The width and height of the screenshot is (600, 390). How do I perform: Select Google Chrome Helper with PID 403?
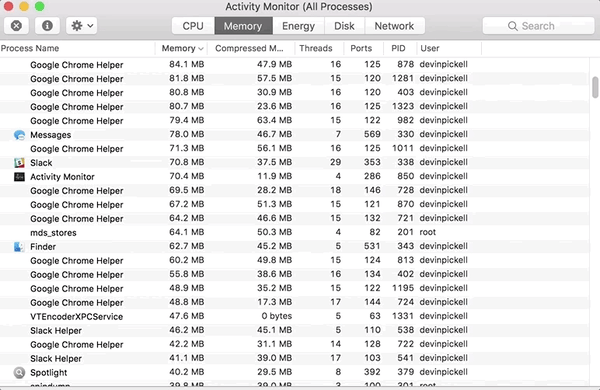tap(294, 92)
